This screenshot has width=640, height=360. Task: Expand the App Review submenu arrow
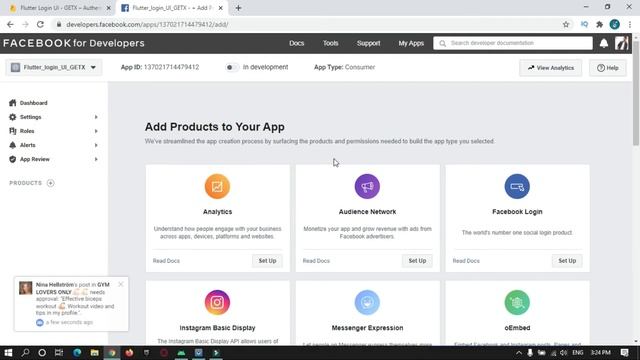[96, 159]
